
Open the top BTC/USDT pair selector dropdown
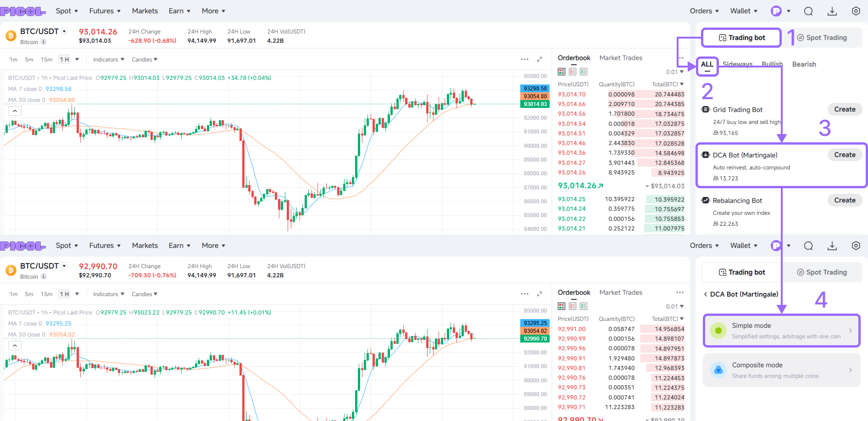click(x=65, y=31)
